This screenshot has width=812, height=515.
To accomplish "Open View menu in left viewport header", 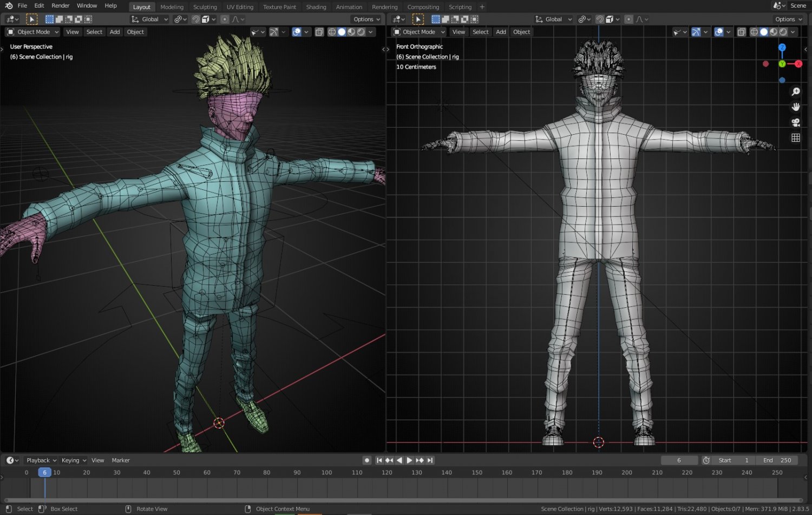I will 72,32.
